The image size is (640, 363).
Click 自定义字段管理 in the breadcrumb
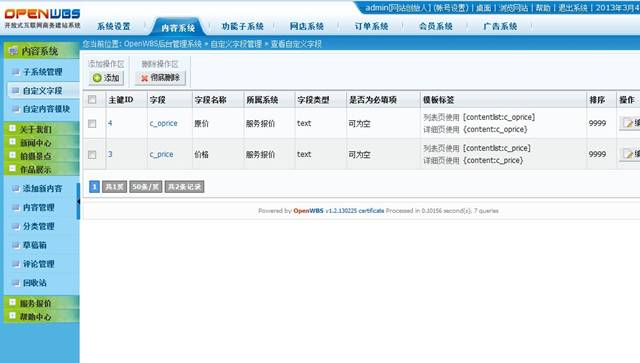[236, 44]
